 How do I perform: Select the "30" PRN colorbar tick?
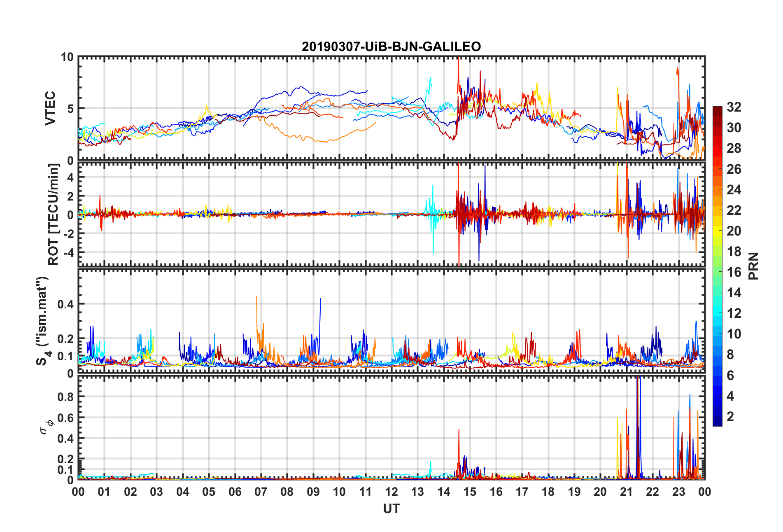coord(734,128)
